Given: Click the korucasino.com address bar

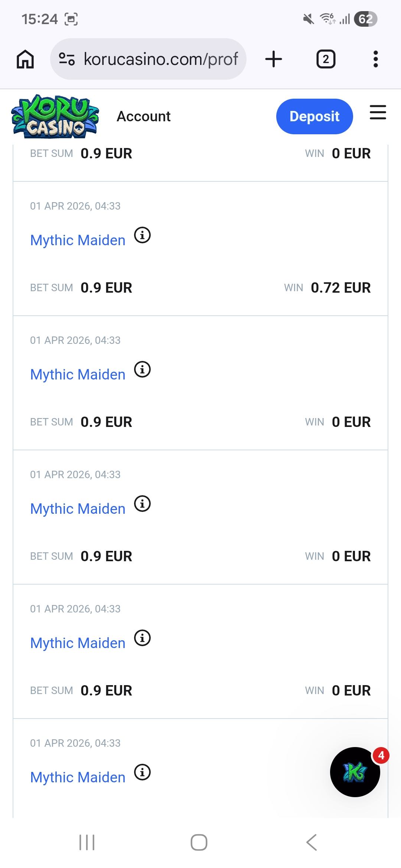Looking at the screenshot, I should point(160,59).
